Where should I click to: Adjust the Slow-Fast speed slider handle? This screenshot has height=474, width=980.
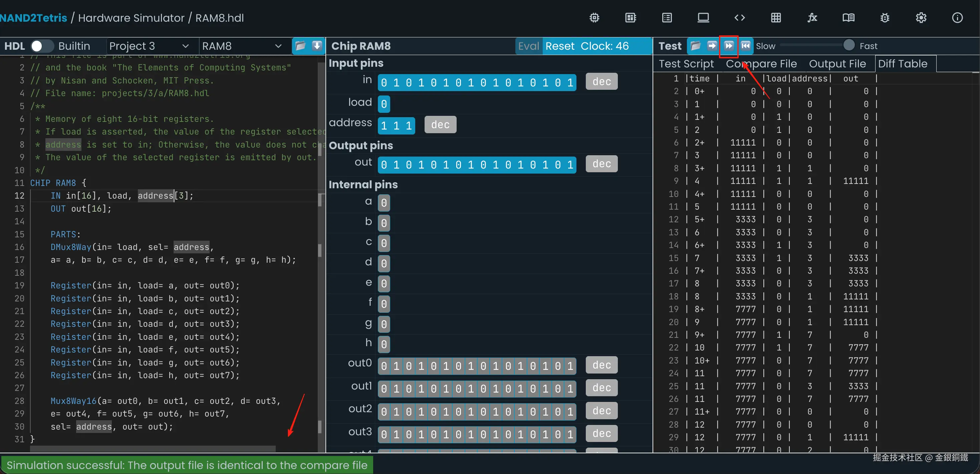[x=849, y=45]
